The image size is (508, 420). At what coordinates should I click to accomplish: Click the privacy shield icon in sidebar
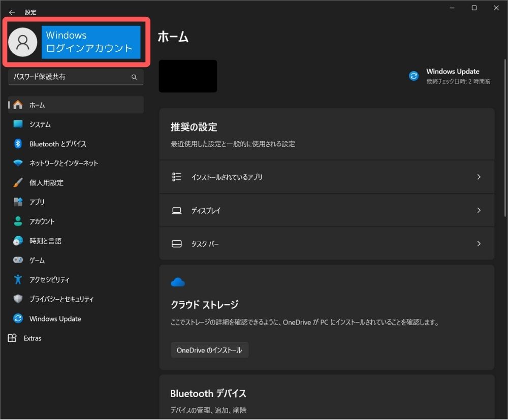[18, 299]
